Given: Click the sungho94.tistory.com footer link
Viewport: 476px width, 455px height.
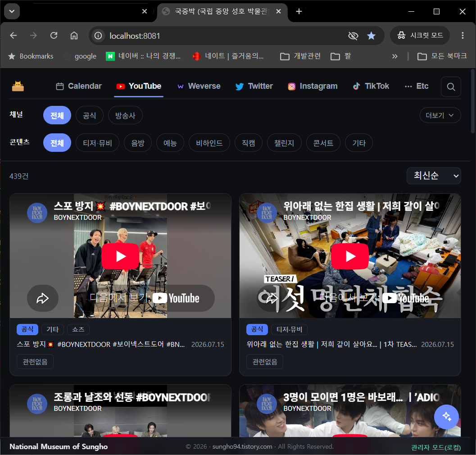Looking at the screenshot, I should coord(242,446).
